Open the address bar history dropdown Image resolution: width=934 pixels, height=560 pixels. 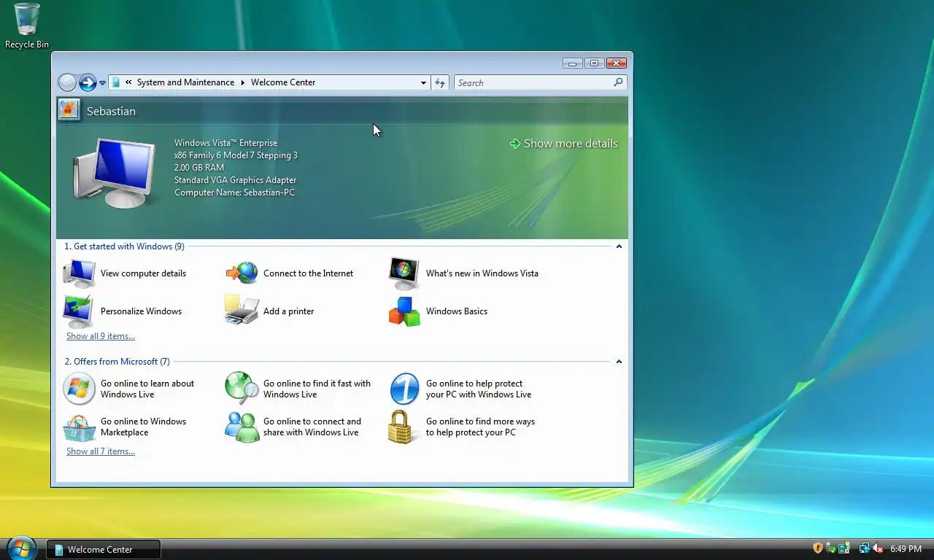[423, 82]
